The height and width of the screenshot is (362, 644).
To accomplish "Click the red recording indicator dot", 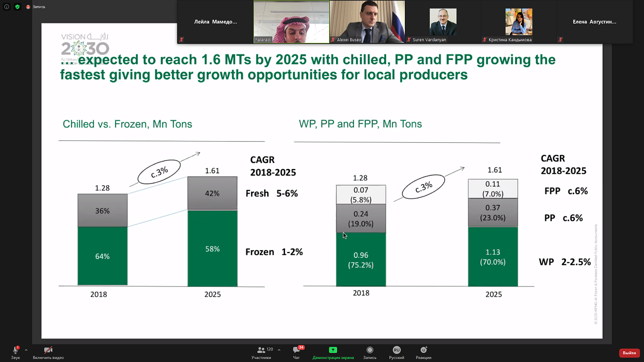I will [28, 7].
